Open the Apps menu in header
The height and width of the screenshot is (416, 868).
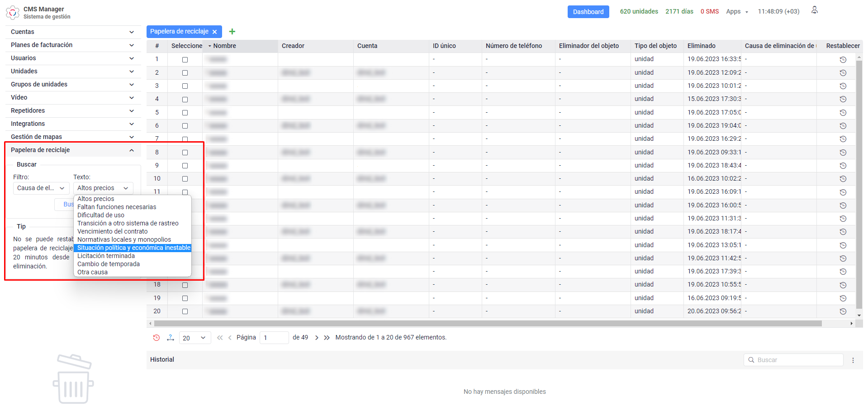(x=737, y=12)
